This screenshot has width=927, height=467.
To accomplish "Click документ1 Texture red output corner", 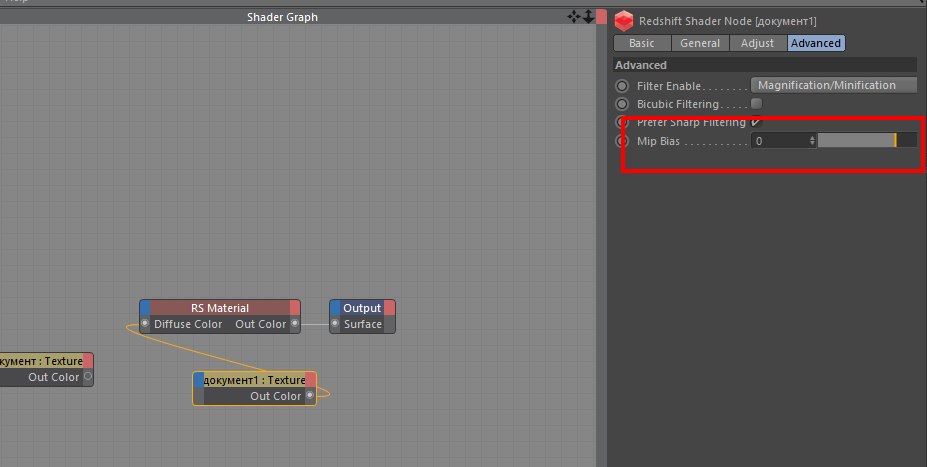I will 310,380.
